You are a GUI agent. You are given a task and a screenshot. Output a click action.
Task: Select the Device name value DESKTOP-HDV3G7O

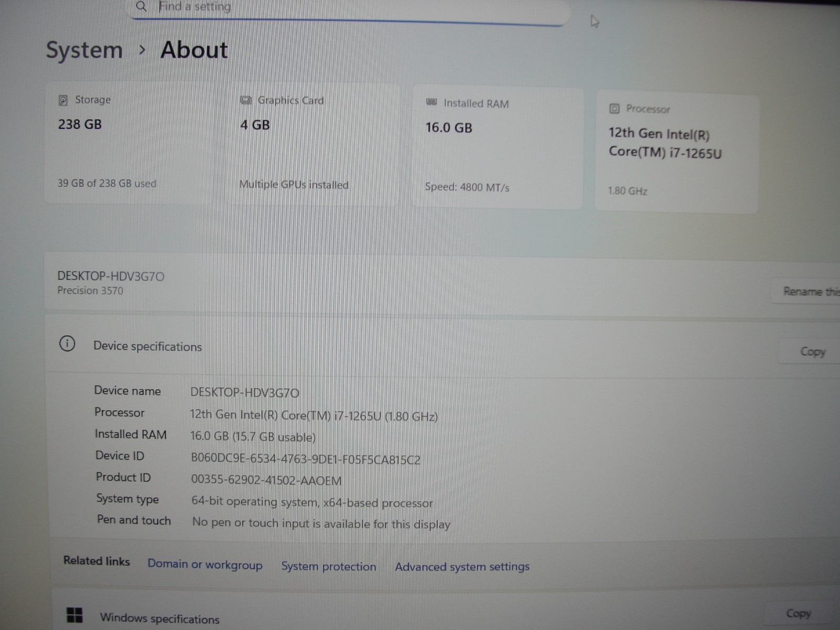[x=245, y=393]
